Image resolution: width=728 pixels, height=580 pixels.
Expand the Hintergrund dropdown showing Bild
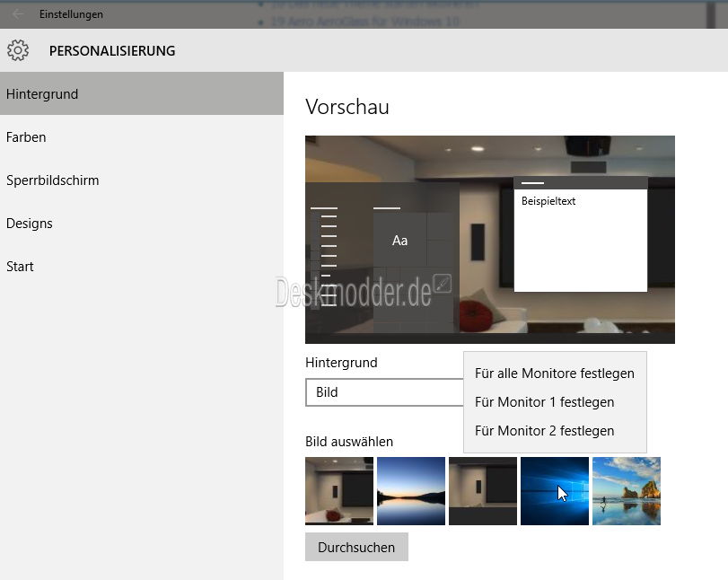click(384, 392)
